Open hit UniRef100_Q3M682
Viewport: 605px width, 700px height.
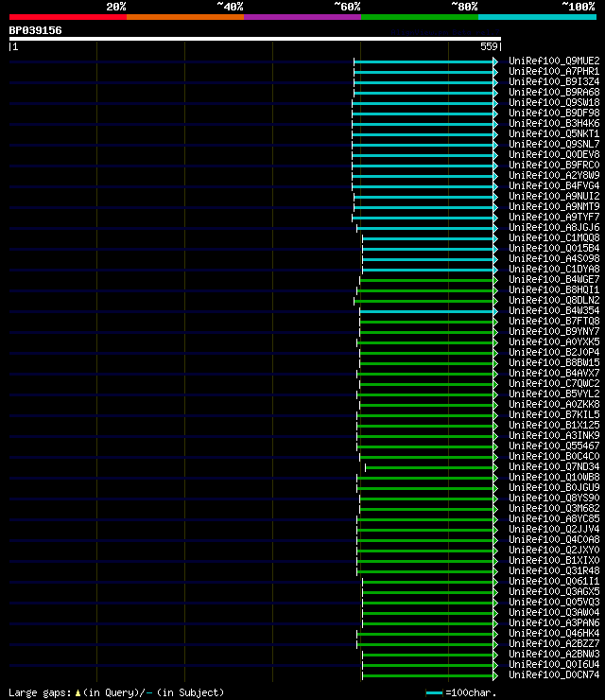click(x=554, y=509)
